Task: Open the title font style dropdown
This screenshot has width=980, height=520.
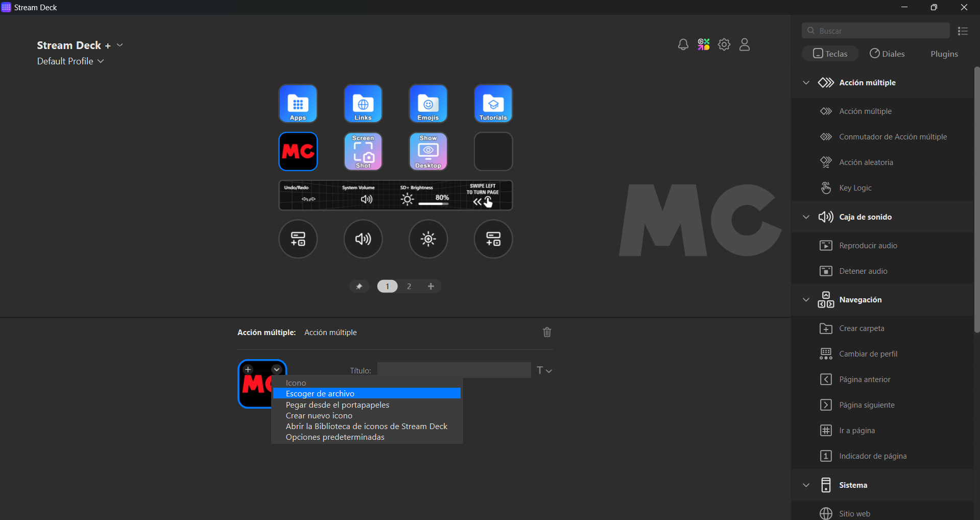Action: click(544, 371)
